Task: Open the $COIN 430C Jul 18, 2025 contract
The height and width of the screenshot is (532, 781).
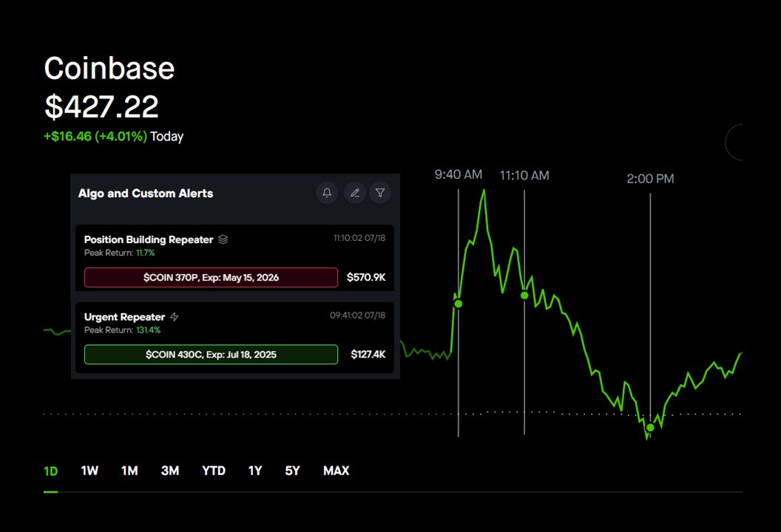Action: coord(212,355)
